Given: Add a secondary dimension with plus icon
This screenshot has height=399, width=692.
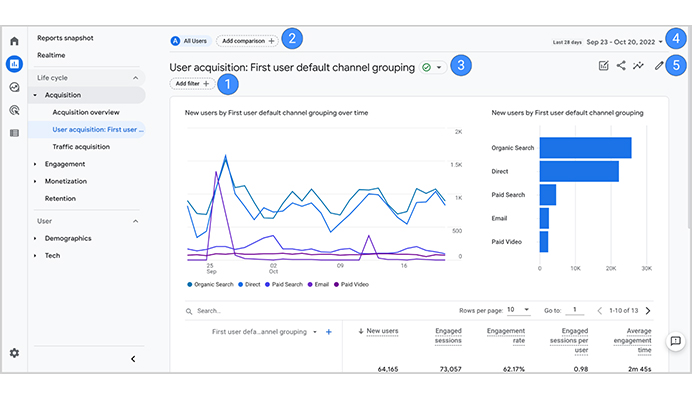Looking at the screenshot, I should 328,332.
